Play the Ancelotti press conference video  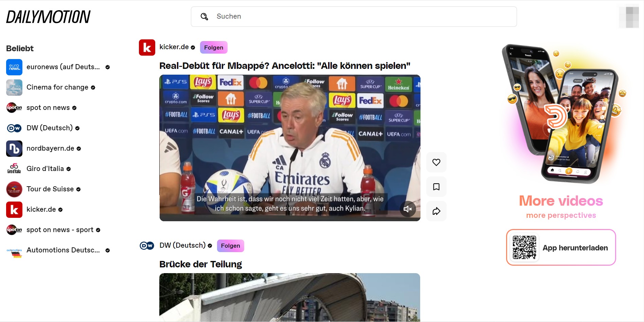coord(290,148)
